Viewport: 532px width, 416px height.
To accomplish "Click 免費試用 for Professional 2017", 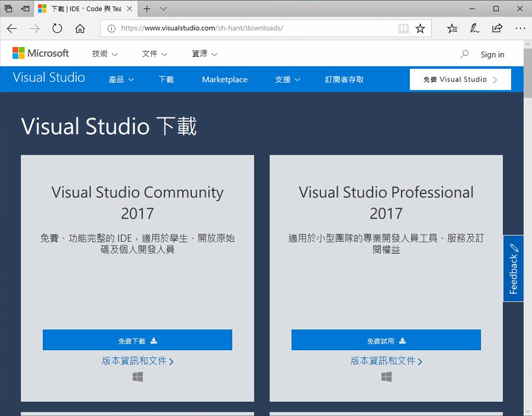I will click(x=386, y=340).
